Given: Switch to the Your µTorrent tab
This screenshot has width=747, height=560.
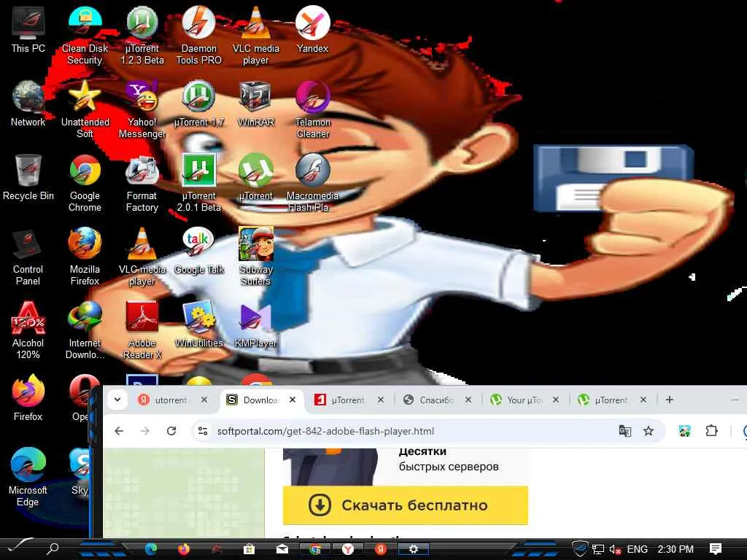Looking at the screenshot, I should (524, 400).
